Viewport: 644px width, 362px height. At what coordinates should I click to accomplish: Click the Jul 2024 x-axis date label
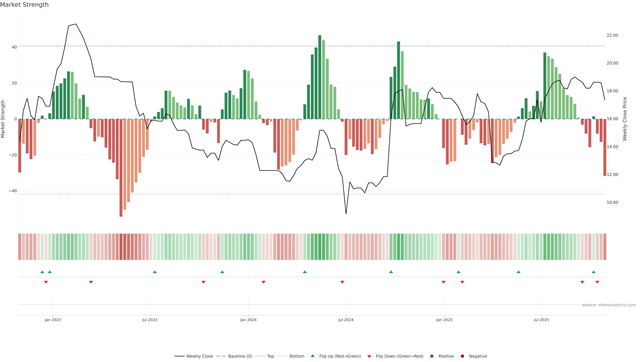pos(346,320)
